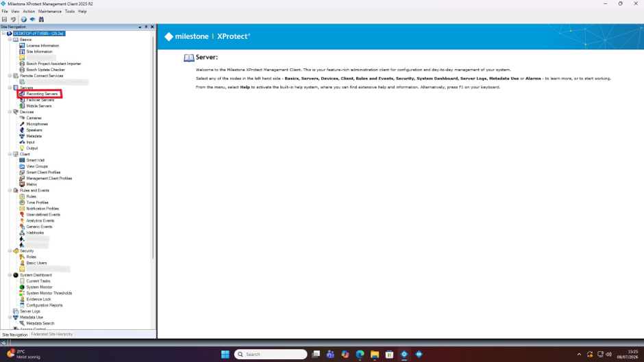Image resolution: width=644 pixels, height=362 pixels.
Task: Close the Site Navigation pane
Action: [152, 27]
